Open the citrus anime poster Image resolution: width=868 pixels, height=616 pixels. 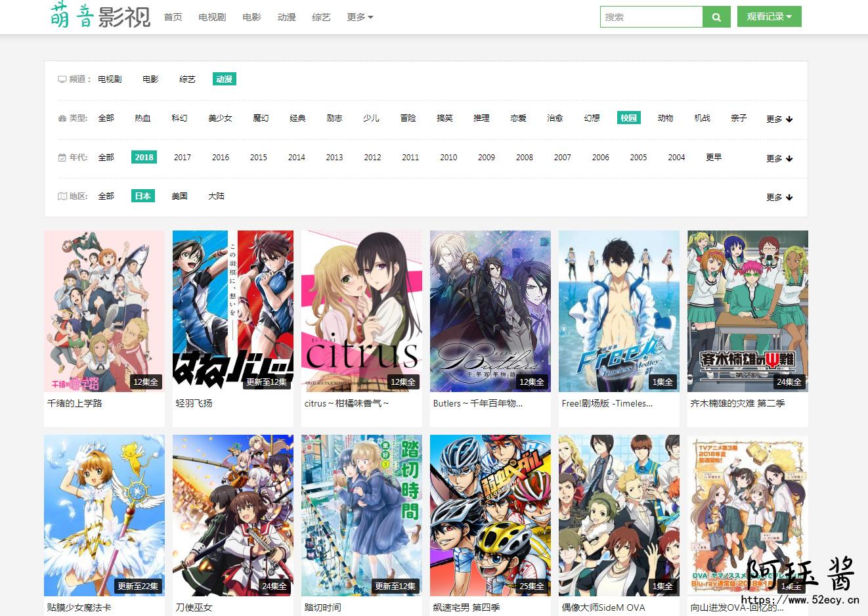point(361,310)
